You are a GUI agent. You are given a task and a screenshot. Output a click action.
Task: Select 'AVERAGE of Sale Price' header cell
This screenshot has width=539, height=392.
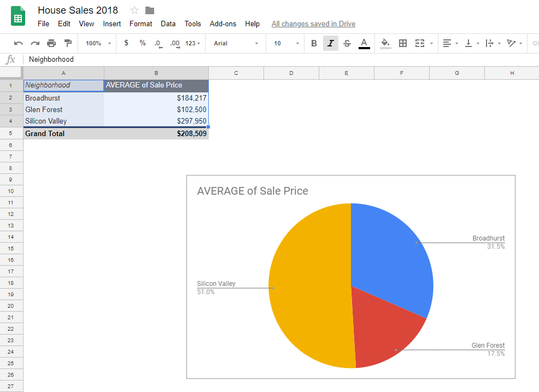point(156,85)
